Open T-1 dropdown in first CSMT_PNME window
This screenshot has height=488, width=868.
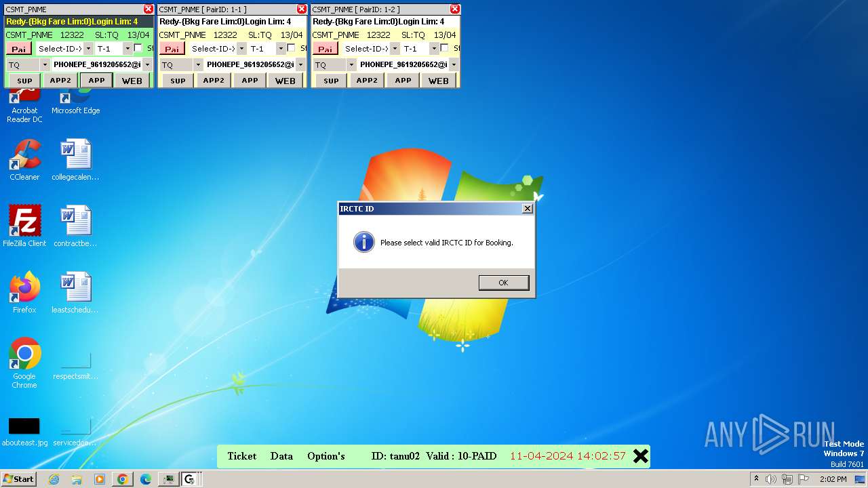tap(127, 49)
